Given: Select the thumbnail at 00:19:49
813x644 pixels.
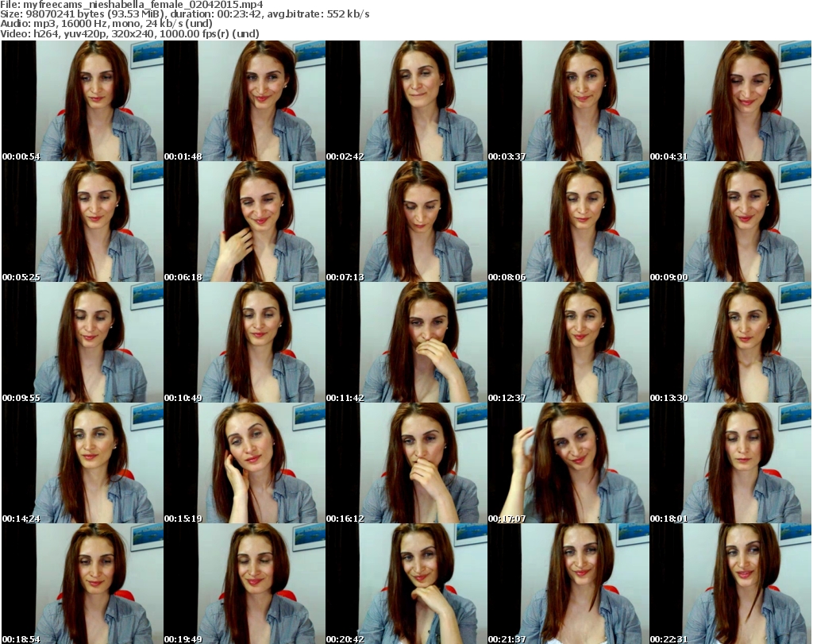Looking at the screenshot, I should coord(245,584).
